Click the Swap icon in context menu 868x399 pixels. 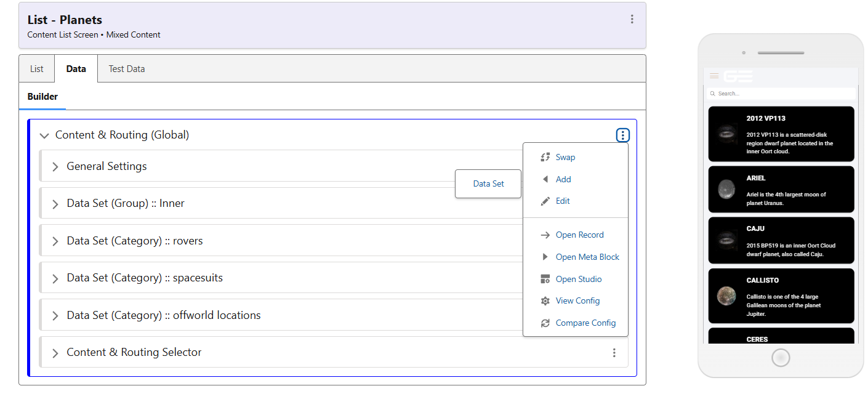point(545,157)
